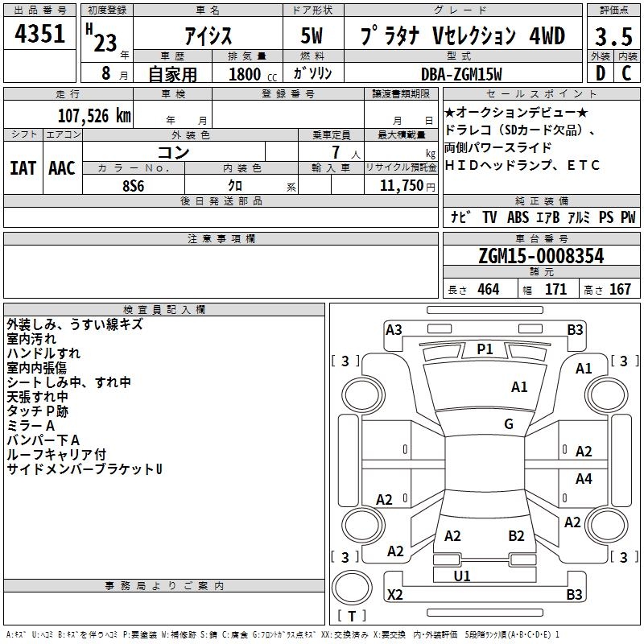Select inspector note バンパー下A
Screen dimensions: 644x644
(43, 440)
